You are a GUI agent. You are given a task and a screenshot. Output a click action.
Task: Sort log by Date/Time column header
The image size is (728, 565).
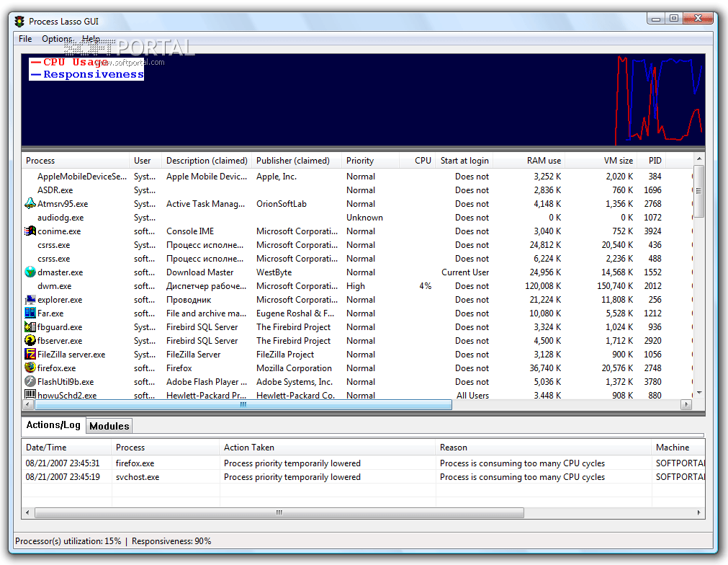pyautogui.click(x=66, y=448)
